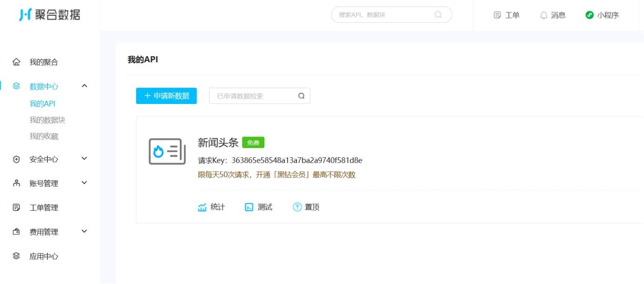Click the magnifier in 已申请数据检索 box
Screen dimensions: 644x284
(x=302, y=96)
